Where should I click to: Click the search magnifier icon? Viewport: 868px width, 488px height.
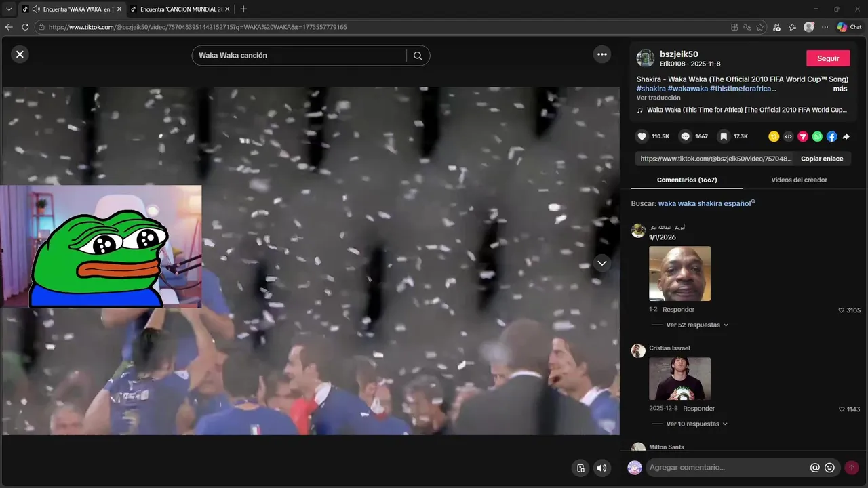pos(418,56)
